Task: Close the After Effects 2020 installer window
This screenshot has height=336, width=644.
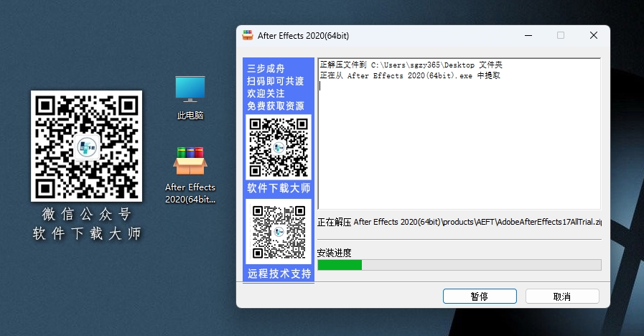Action: (x=594, y=35)
